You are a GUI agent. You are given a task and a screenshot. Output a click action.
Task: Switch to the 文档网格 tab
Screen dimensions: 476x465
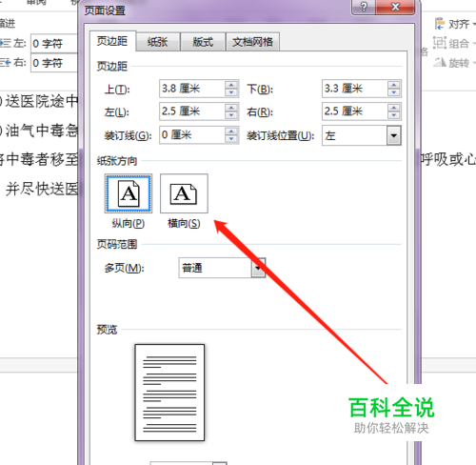click(252, 42)
